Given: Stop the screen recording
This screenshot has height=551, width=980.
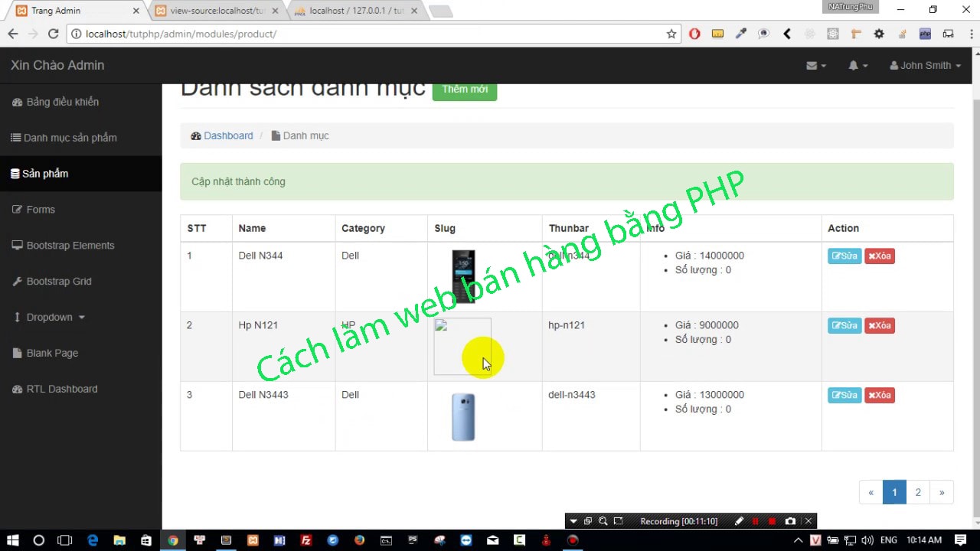Looking at the screenshot, I should pyautogui.click(x=773, y=521).
